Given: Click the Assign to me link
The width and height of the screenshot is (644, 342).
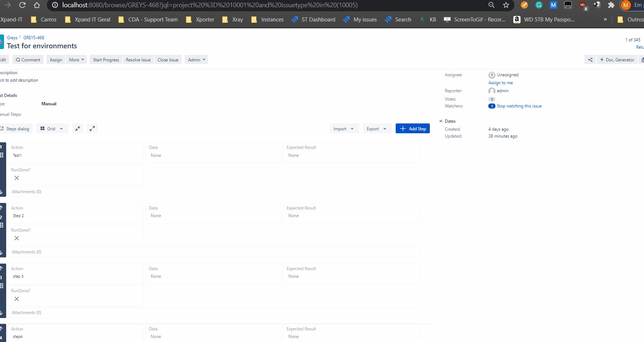Looking at the screenshot, I should tap(501, 83).
